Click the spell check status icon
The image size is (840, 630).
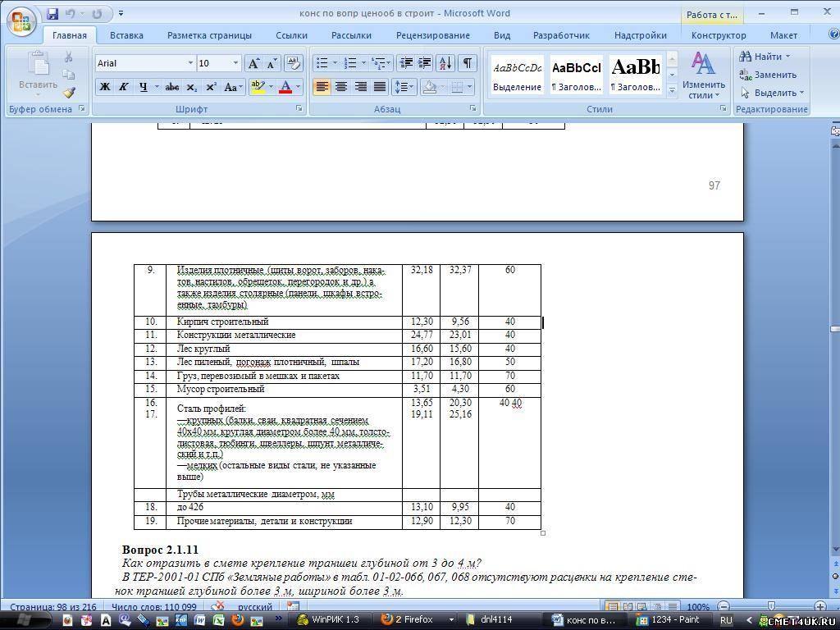(x=217, y=606)
